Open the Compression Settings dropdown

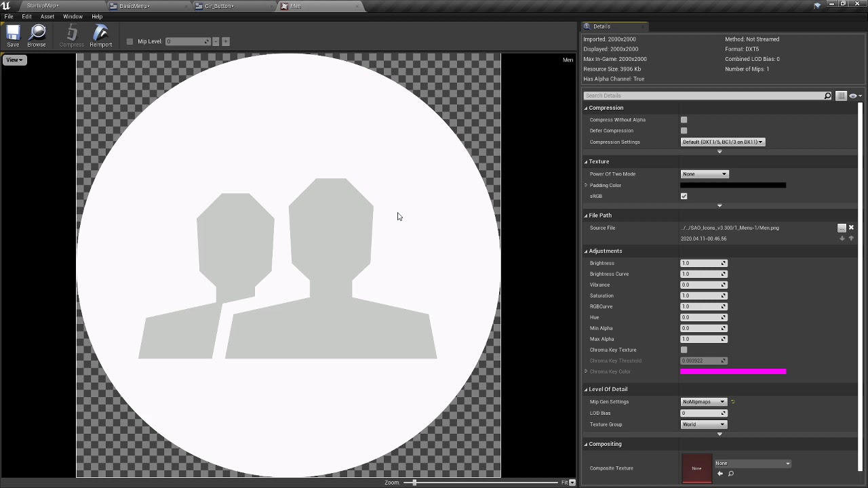click(x=723, y=142)
